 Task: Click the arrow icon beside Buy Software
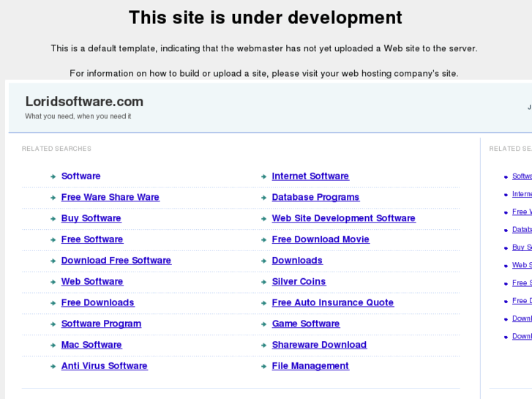(x=53, y=219)
